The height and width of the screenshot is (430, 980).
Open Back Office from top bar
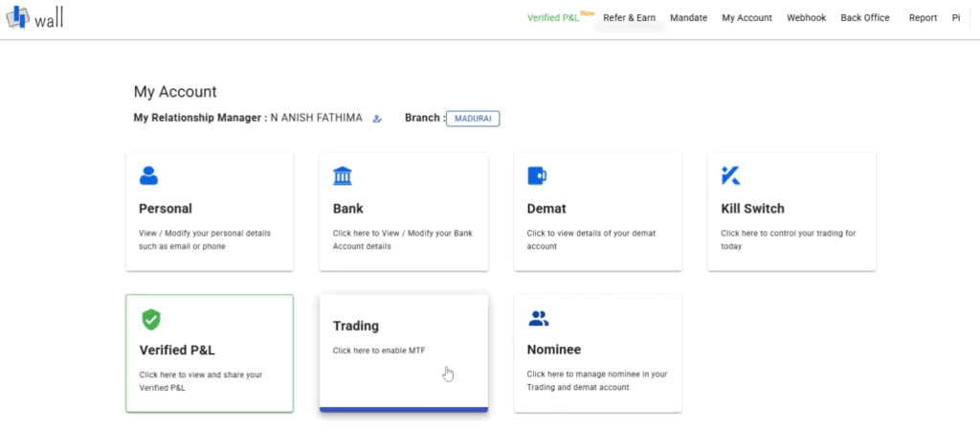[865, 18]
